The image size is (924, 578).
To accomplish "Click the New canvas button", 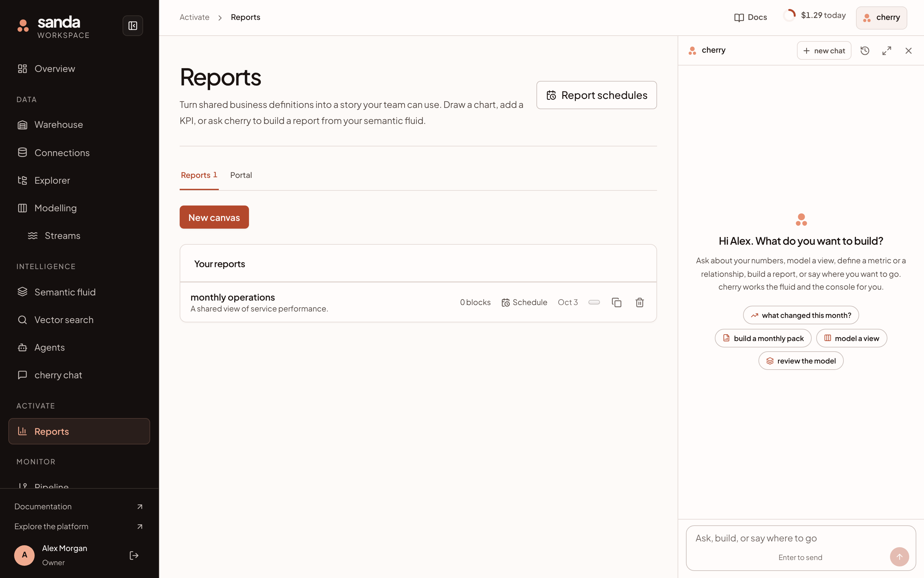I will [214, 217].
